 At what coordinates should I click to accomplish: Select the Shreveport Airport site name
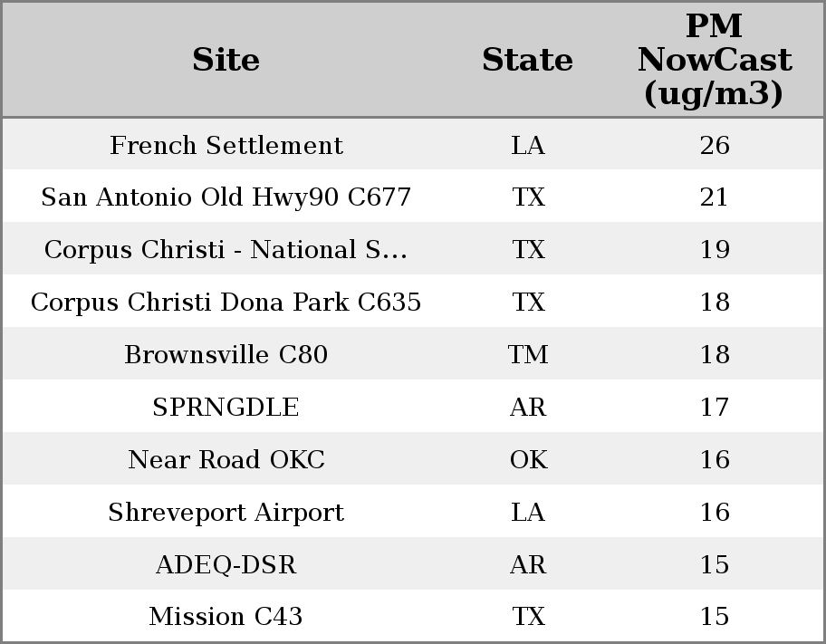click(x=226, y=512)
